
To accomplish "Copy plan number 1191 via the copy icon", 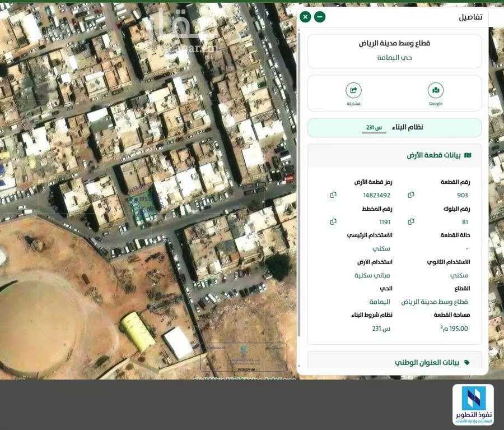I will tap(333, 221).
